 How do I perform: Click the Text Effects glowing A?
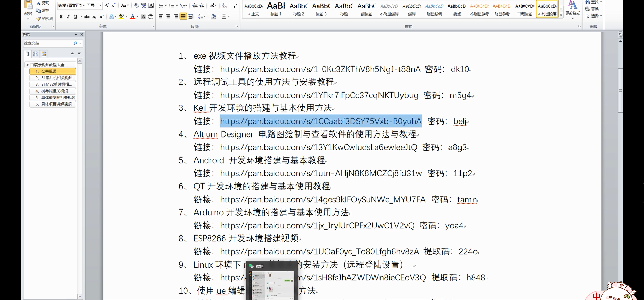pyautogui.click(x=112, y=16)
